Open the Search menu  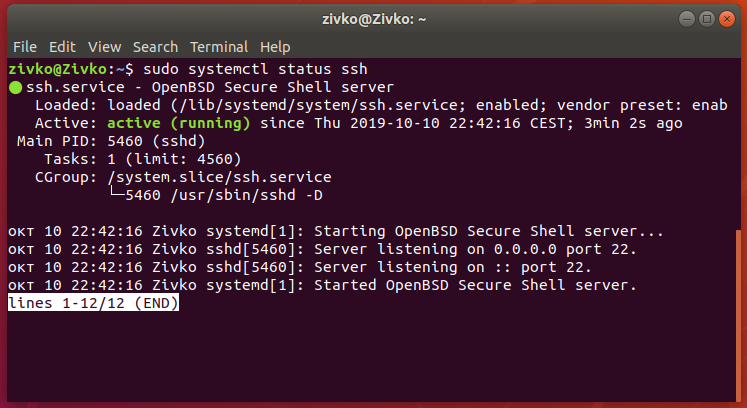click(155, 47)
